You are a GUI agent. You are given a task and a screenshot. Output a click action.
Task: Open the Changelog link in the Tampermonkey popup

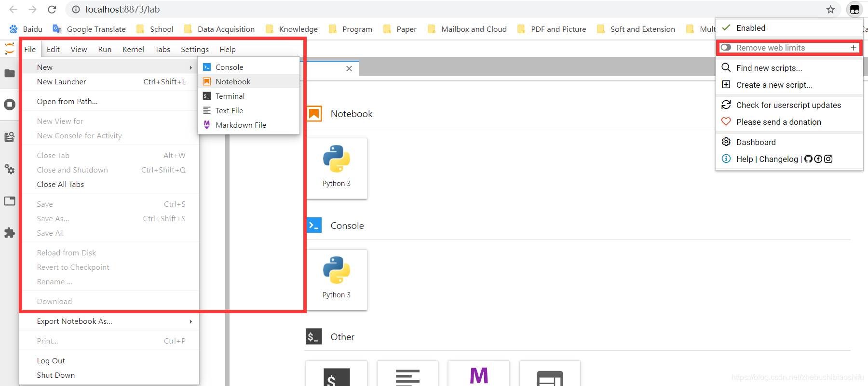click(779, 159)
